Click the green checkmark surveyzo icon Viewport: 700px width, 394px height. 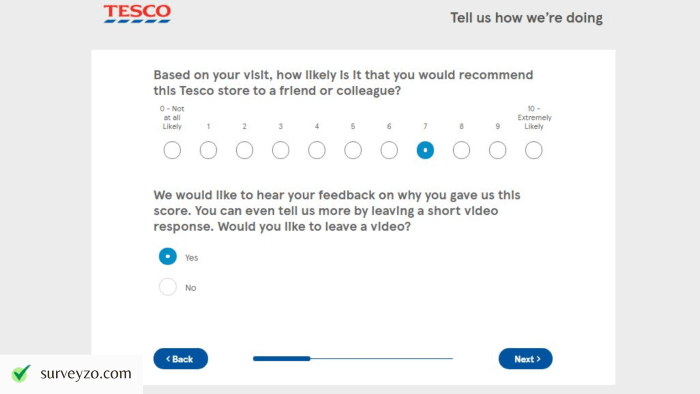pos(21,373)
